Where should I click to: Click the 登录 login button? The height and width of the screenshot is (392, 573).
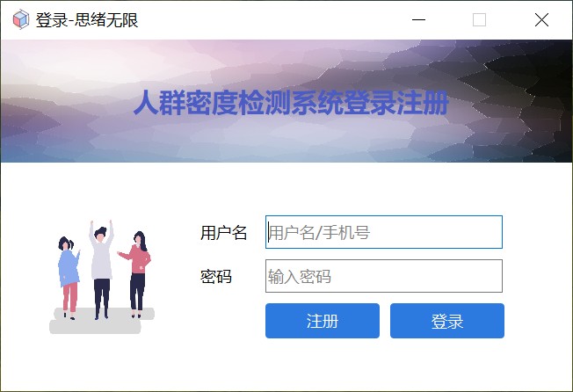pyautogui.click(x=447, y=321)
